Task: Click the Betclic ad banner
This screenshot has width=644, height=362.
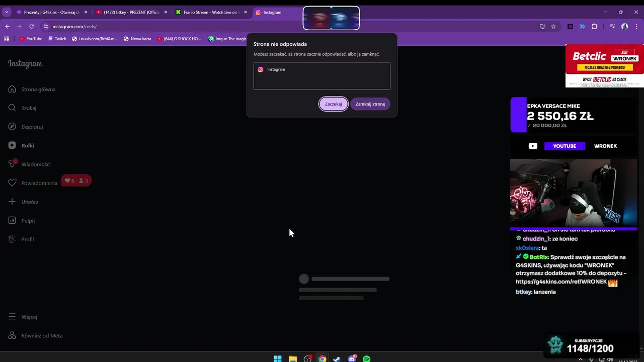Action: 605,66
